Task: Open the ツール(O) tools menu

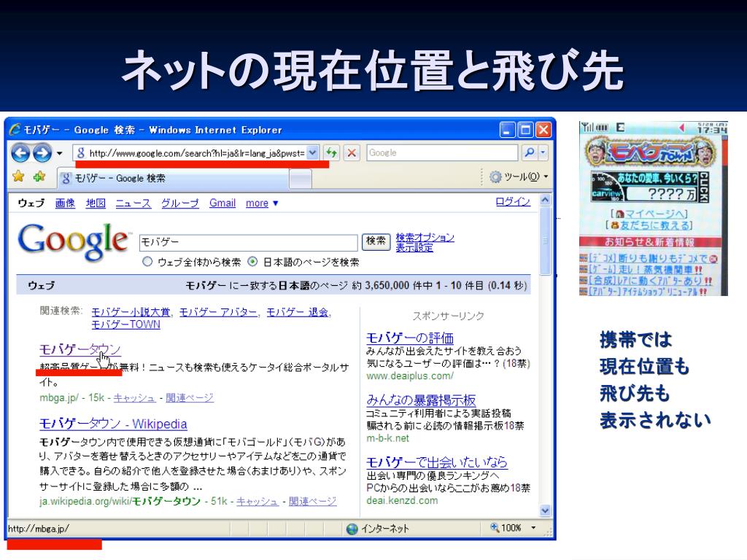Action: pos(519,176)
